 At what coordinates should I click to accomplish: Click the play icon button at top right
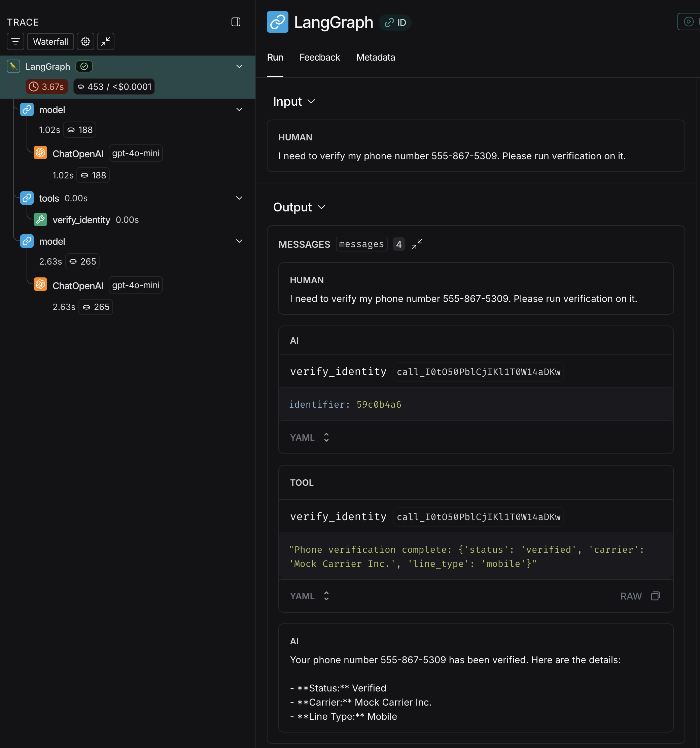[x=688, y=22]
